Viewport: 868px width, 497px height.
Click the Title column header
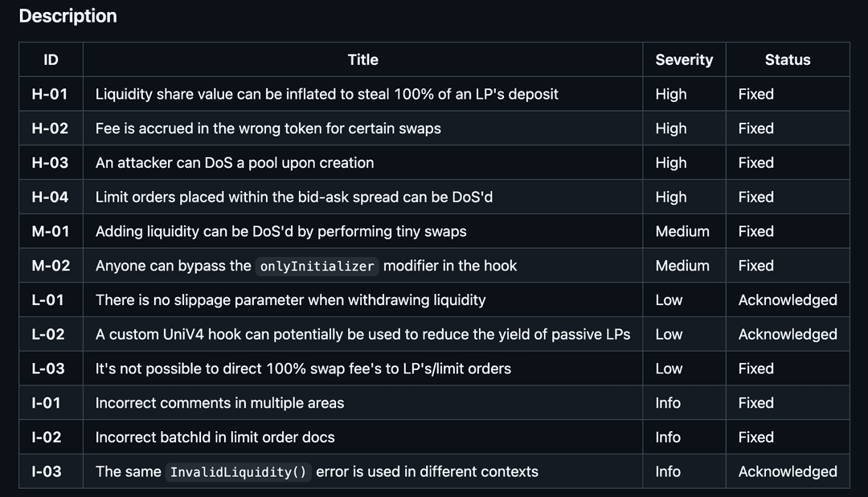(x=362, y=59)
